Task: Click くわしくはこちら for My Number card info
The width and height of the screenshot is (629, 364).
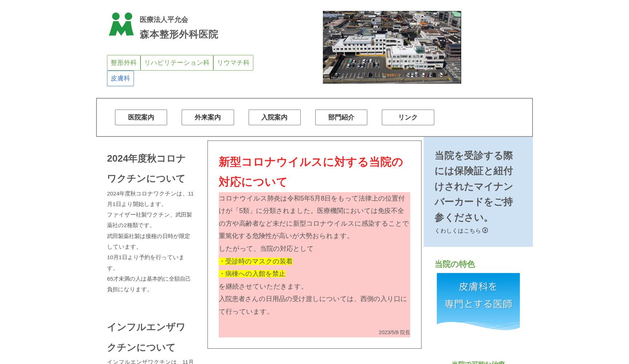Action: click(x=458, y=230)
